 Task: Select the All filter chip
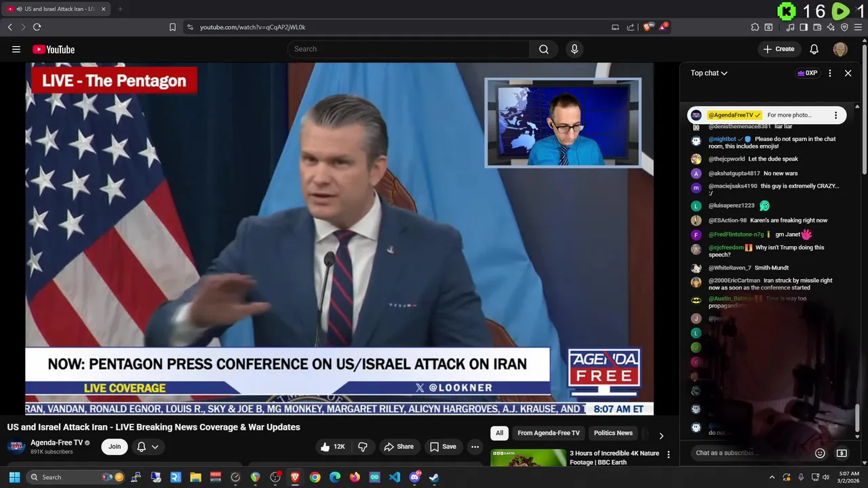tap(499, 433)
